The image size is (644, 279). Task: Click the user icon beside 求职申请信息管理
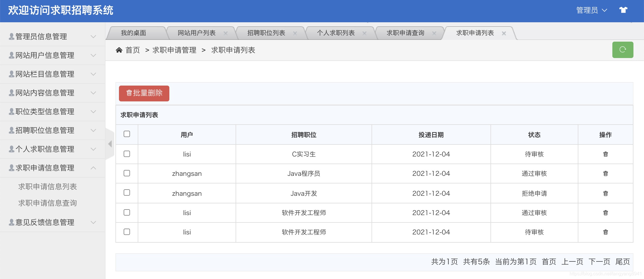click(x=12, y=168)
